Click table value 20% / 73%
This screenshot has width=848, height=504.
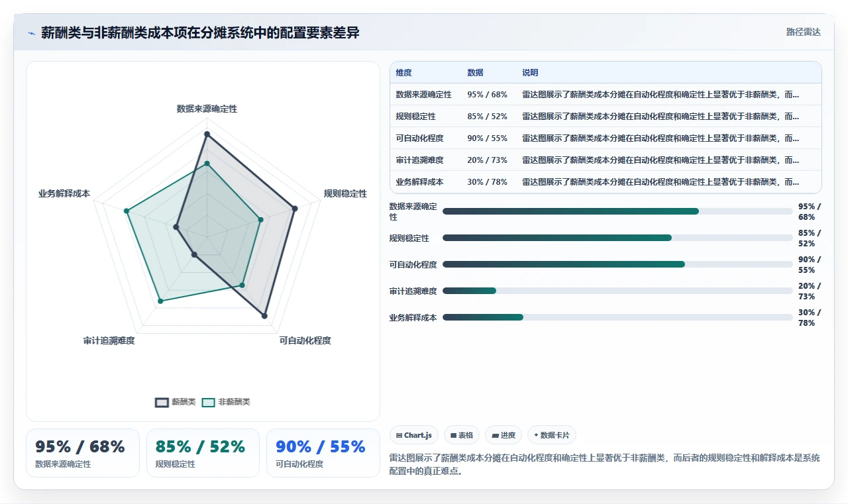[x=487, y=160]
